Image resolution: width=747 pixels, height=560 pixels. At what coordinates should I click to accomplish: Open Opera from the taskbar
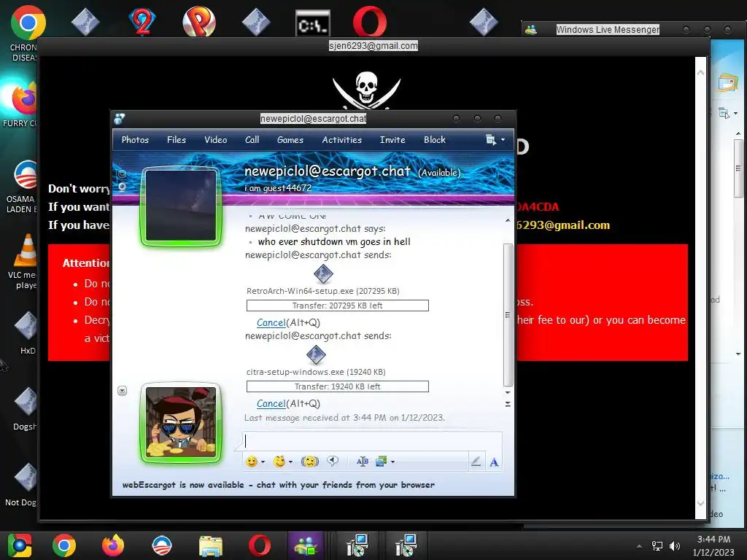(259, 545)
